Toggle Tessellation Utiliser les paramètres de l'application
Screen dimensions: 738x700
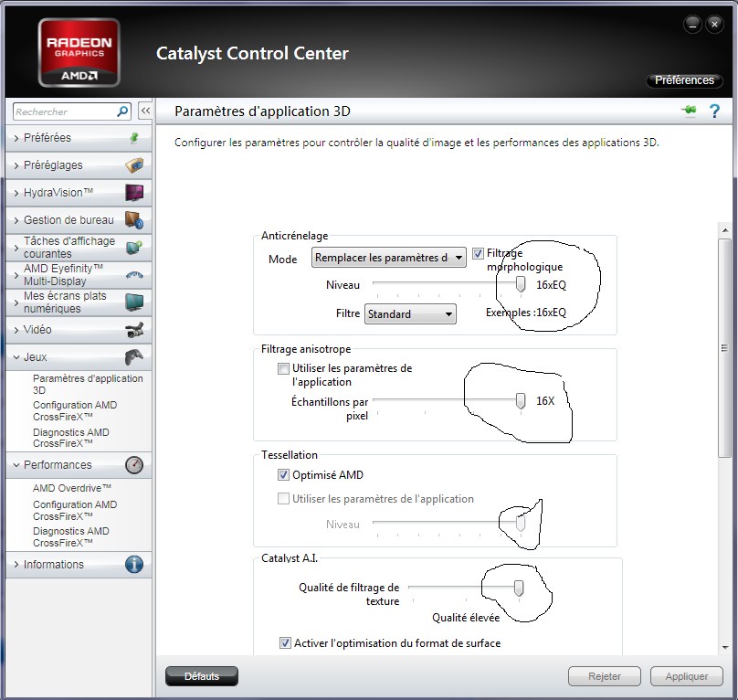click(283, 498)
